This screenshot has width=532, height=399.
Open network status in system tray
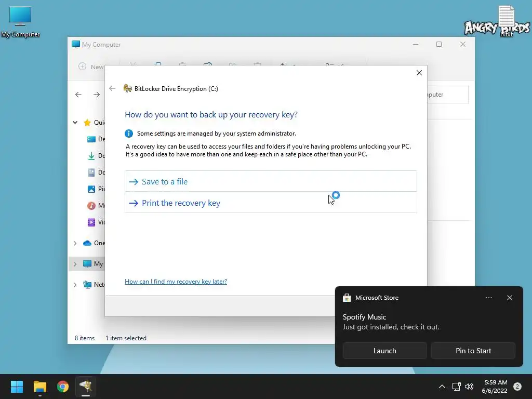click(456, 387)
